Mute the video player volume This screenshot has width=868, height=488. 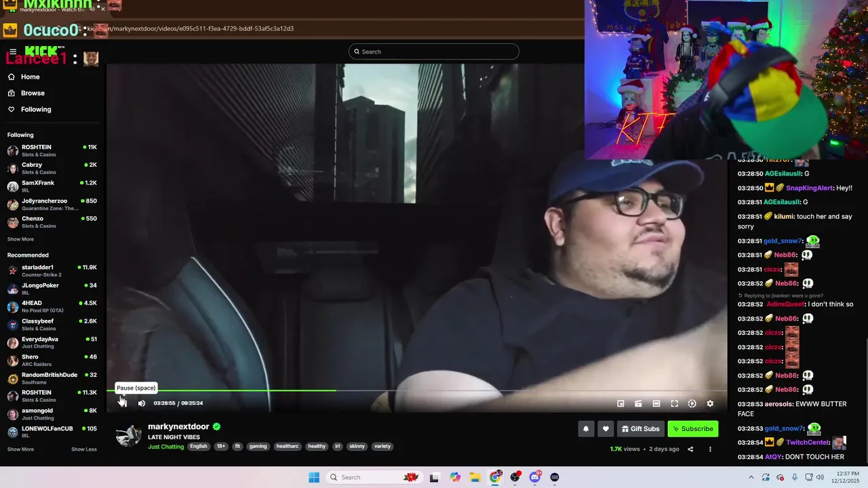pos(142,403)
